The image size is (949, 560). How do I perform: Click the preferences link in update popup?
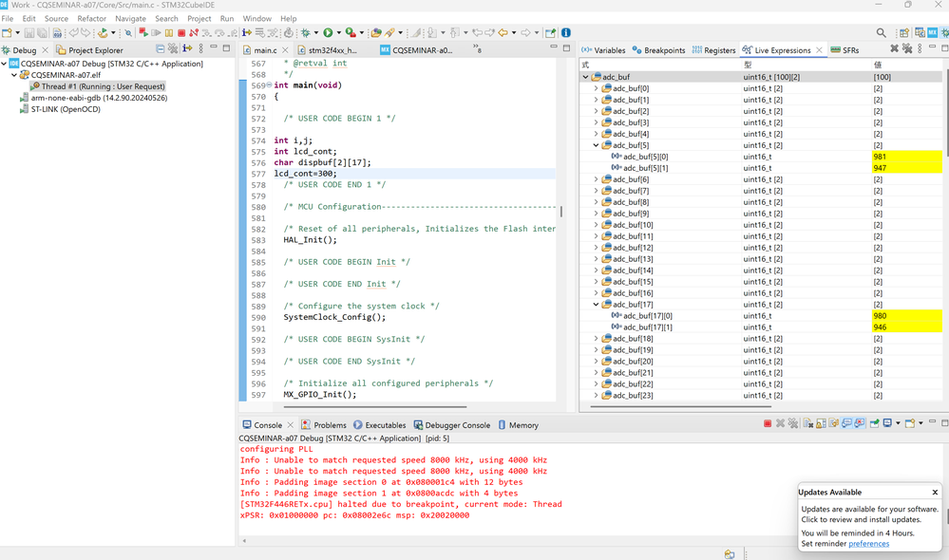868,544
